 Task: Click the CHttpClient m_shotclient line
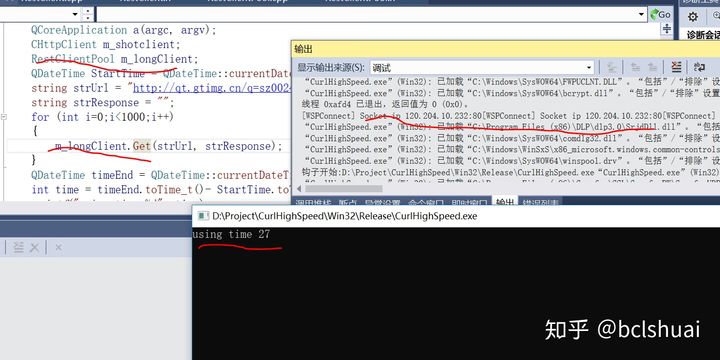[x=106, y=45]
